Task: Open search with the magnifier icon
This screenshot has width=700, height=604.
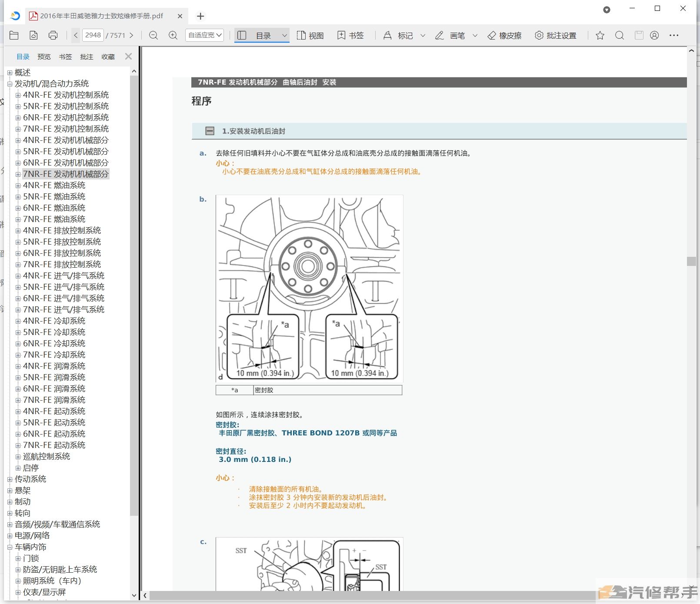Action: 620,35
